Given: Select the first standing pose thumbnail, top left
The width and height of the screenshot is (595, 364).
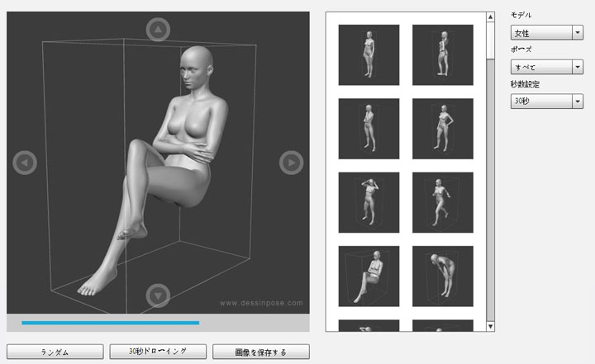Looking at the screenshot, I should pos(369,54).
